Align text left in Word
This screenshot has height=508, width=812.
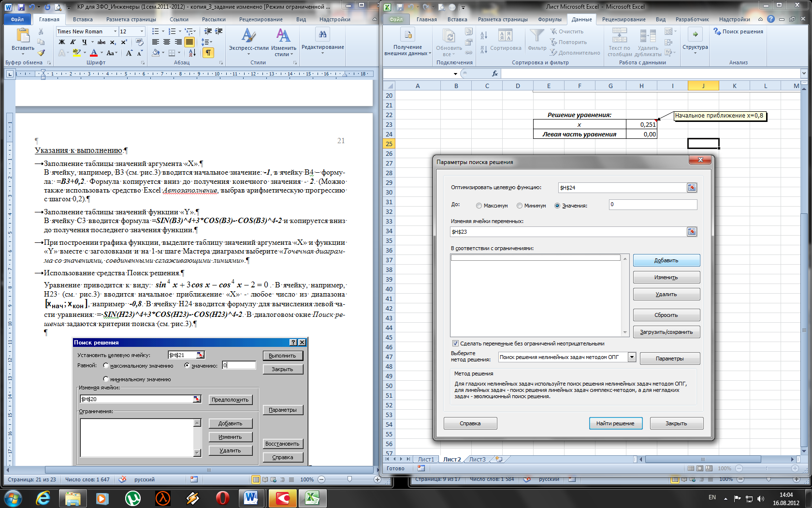pos(156,42)
